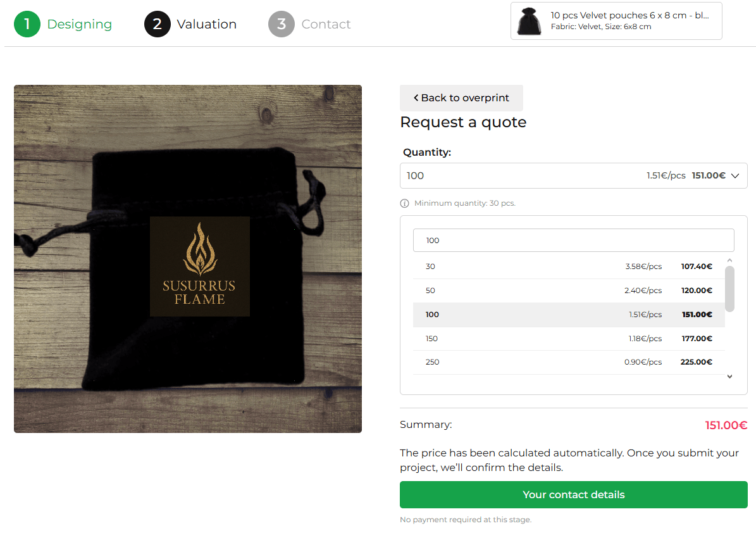Go to the Designing step tab
Viewport: 756px width, 533px height.
click(x=79, y=24)
